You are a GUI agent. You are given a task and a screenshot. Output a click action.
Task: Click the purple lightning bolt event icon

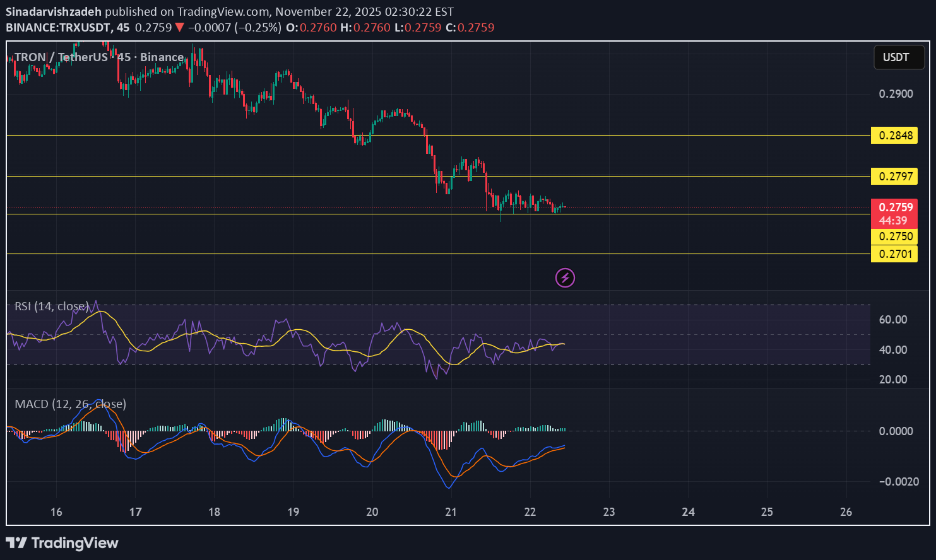565,277
